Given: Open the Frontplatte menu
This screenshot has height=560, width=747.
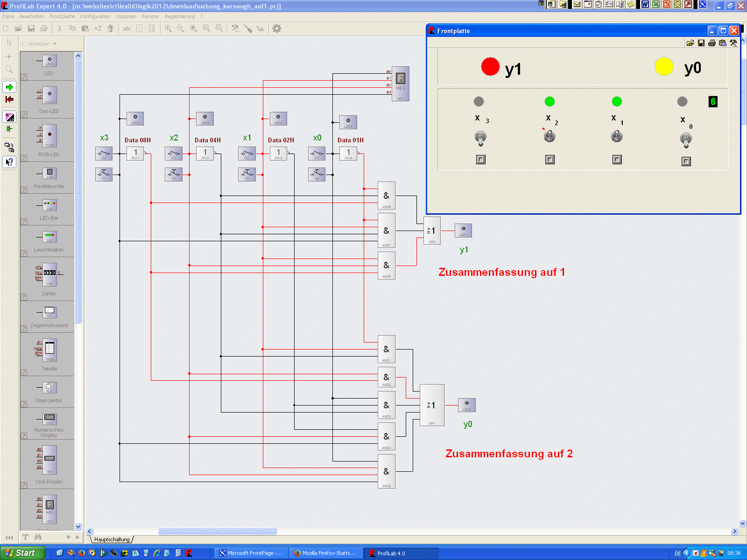Looking at the screenshot, I should (62, 16).
